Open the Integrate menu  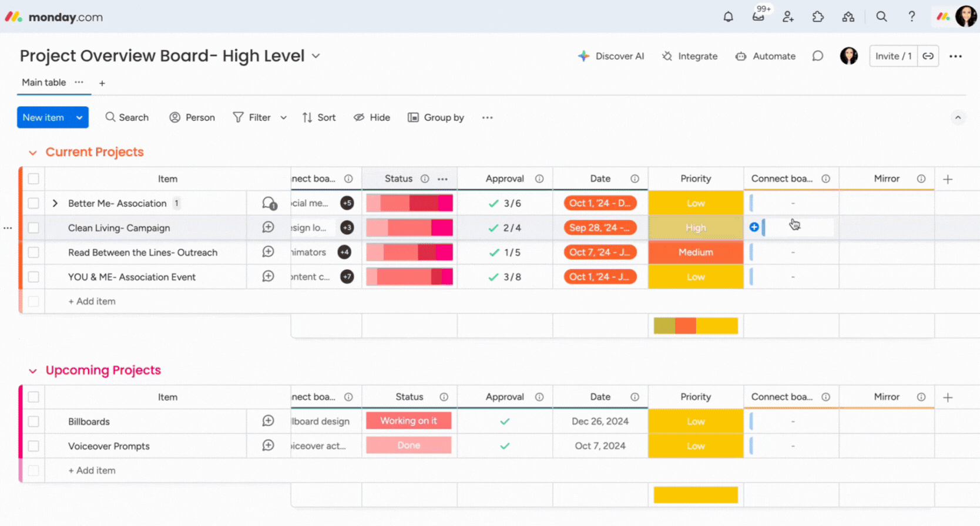(x=689, y=56)
